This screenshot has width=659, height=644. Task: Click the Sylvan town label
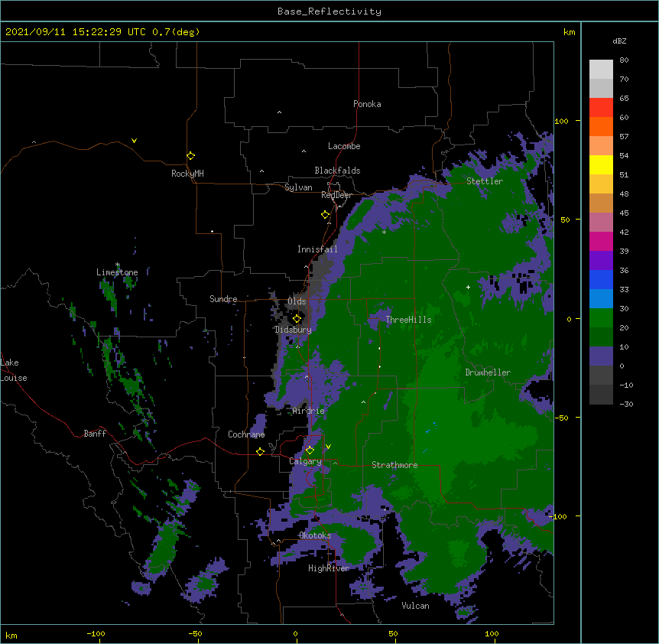click(x=298, y=187)
